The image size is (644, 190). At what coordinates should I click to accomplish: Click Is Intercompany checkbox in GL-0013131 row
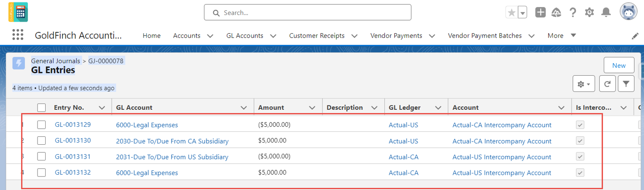pyautogui.click(x=580, y=157)
